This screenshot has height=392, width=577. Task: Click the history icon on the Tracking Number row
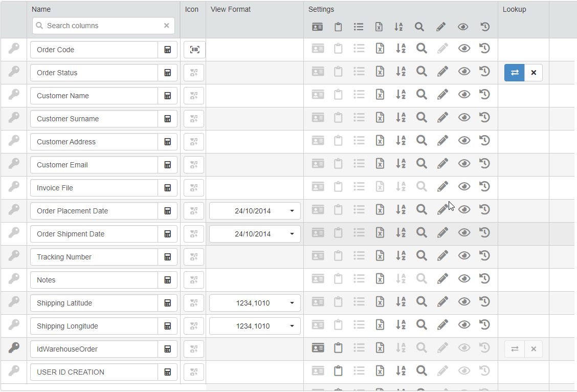(485, 256)
